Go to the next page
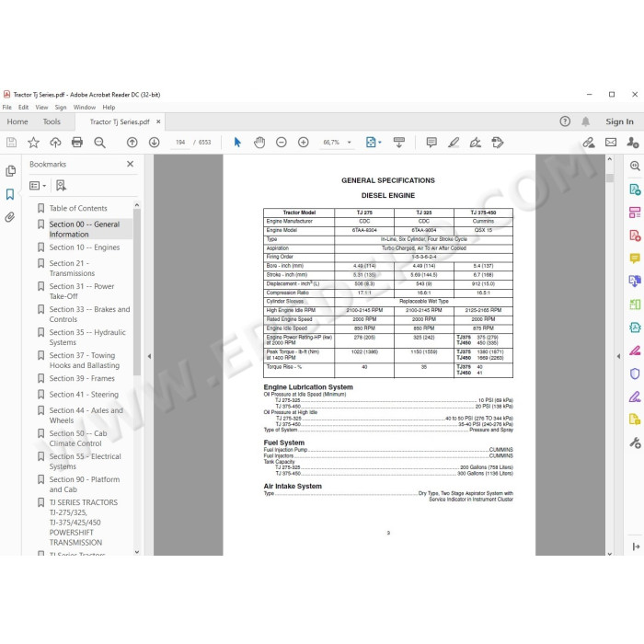The width and height of the screenshot is (644, 644). click(x=154, y=143)
